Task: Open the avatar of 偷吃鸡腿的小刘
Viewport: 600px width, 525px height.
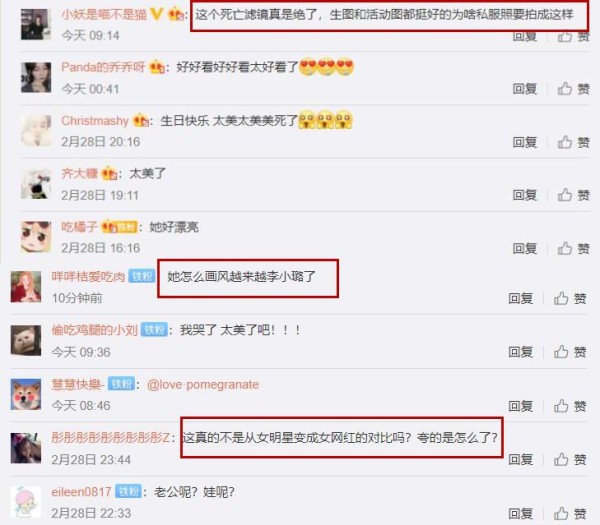Action: [x=26, y=341]
